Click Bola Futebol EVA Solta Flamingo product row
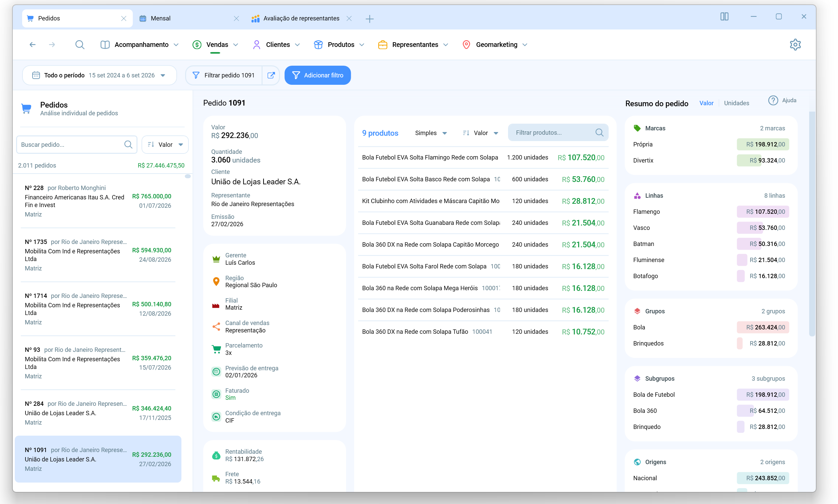The image size is (838, 504). (x=483, y=157)
